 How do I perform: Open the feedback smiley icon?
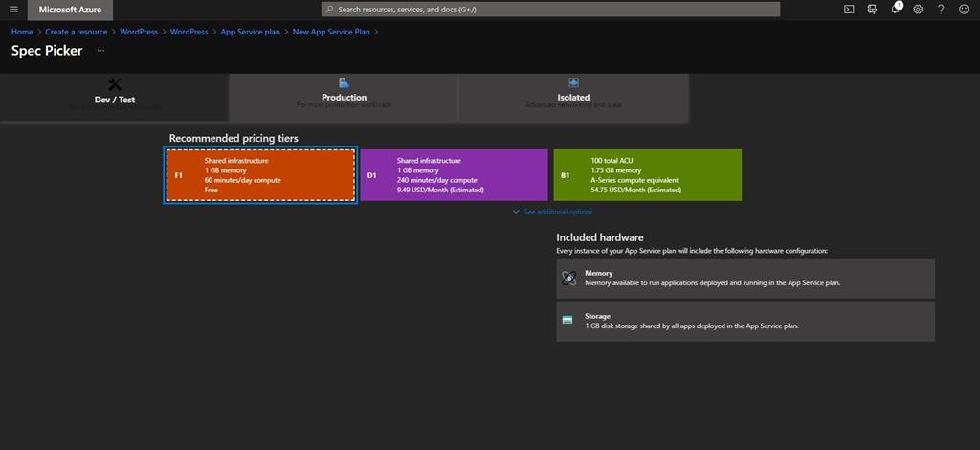964,10
